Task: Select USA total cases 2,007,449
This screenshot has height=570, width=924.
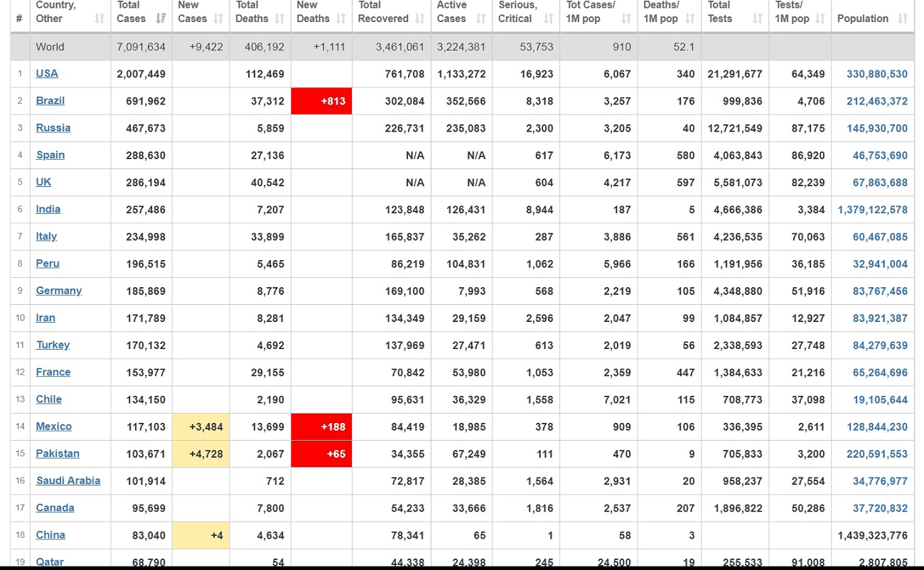Action: pyautogui.click(x=141, y=74)
